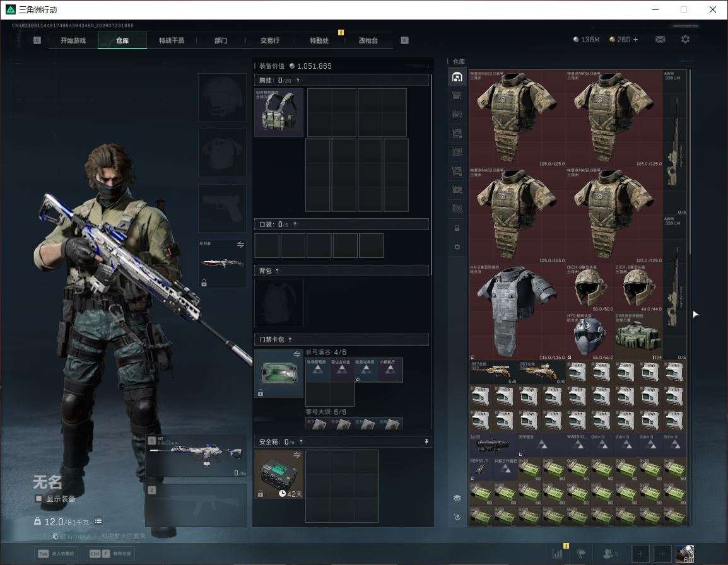Toggle the 显示装备 checkbox
Viewport: 728px width, 565px height.
(38, 499)
